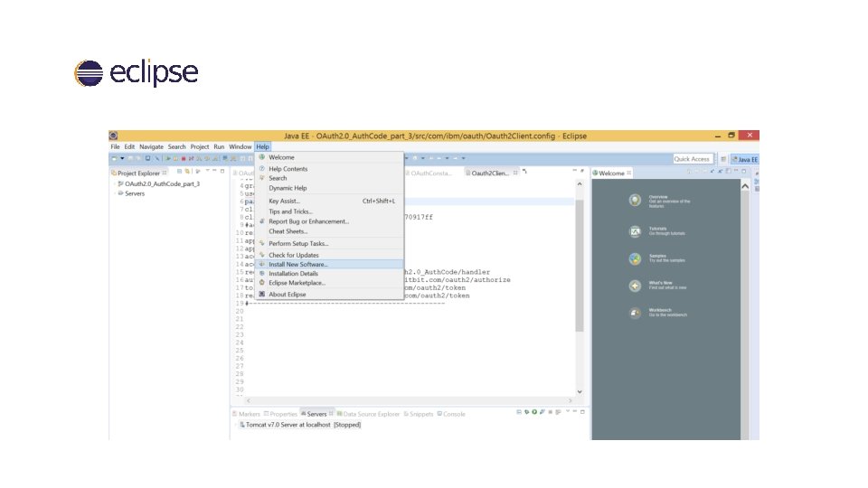Open Eclipse Marketplace from Help menu

pos(329,283)
